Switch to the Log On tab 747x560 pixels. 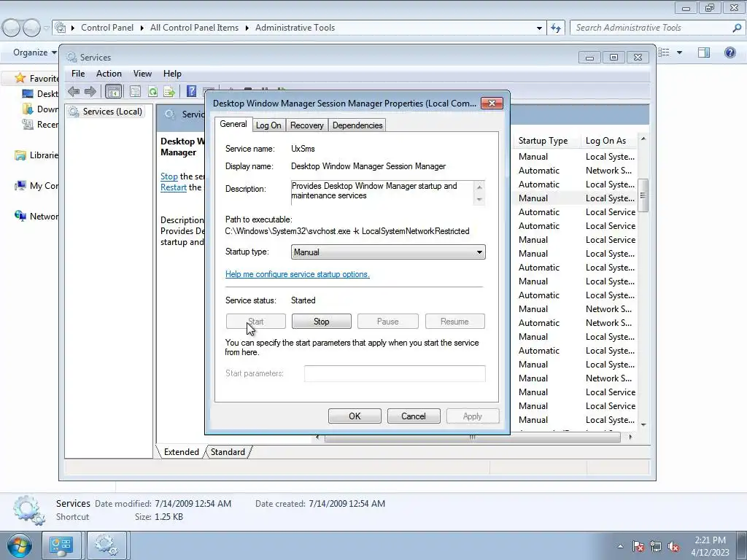pos(268,125)
